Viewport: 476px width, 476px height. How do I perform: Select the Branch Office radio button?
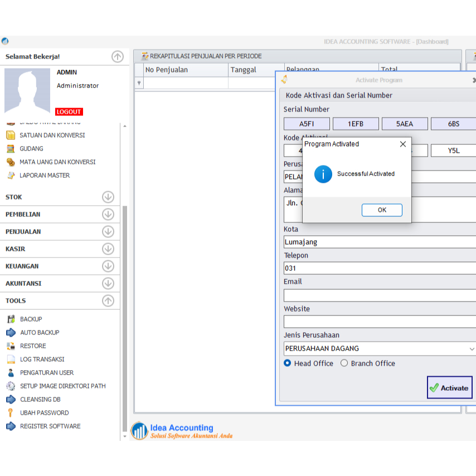pyautogui.click(x=344, y=363)
